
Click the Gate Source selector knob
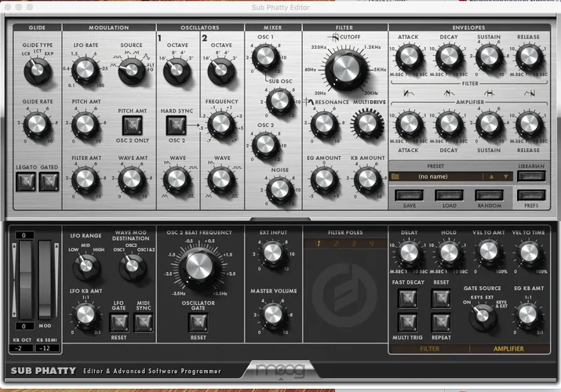point(483,316)
